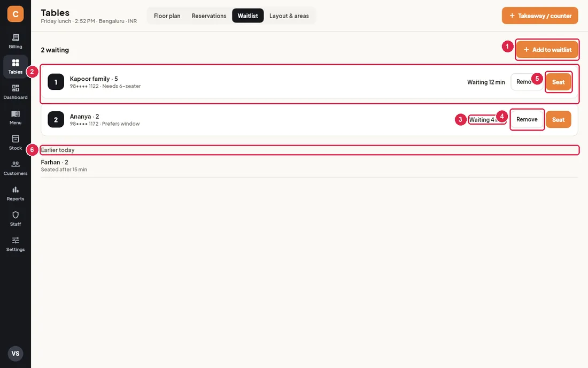
Task: Open Settings sliders icon
Action: (16, 240)
